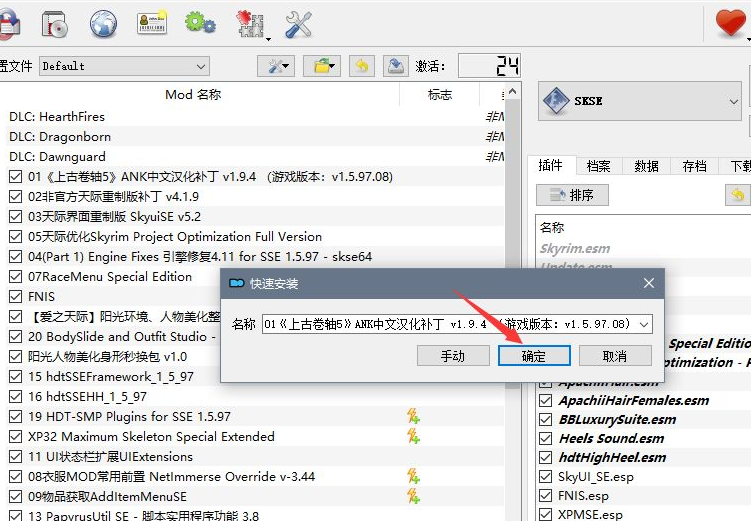Click the 排序 sort button
This screenshot has width=751, height=521.
(572, 195)
